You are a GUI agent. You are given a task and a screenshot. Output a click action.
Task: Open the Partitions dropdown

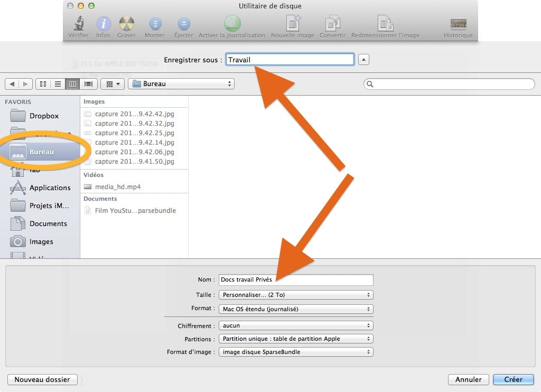[296, 339]
